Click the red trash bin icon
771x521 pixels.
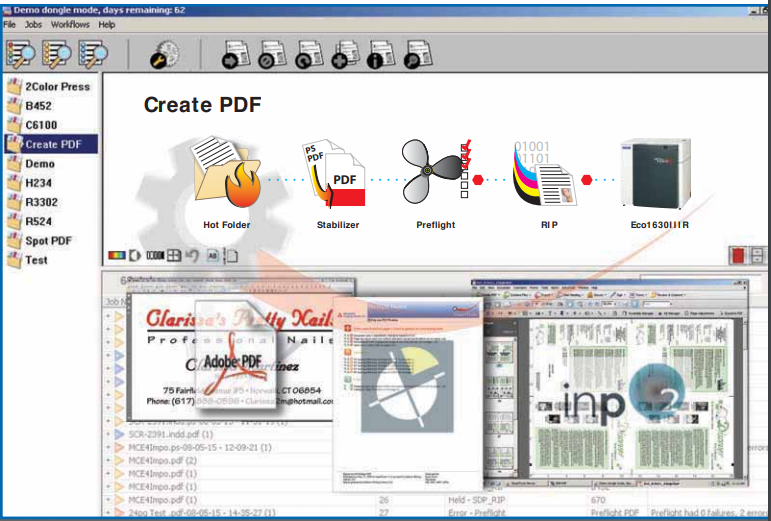(x=738, y=256)
